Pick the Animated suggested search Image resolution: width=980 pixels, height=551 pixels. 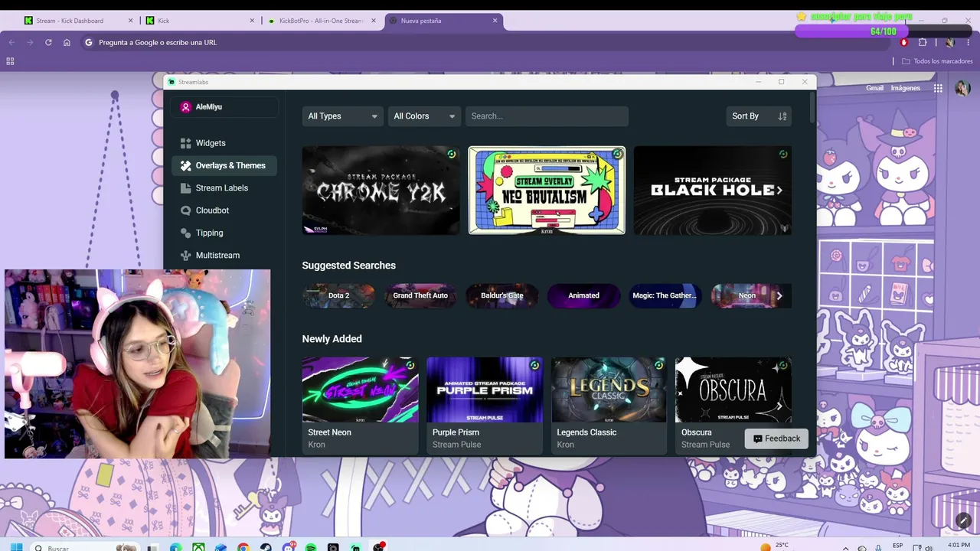[x=583, y=295]
